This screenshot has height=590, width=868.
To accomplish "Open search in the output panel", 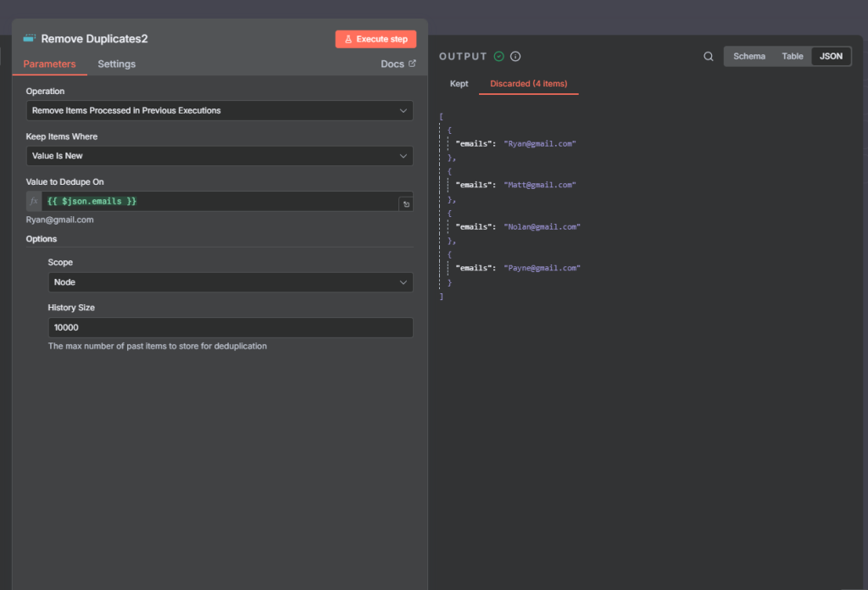I will [708, 57].
